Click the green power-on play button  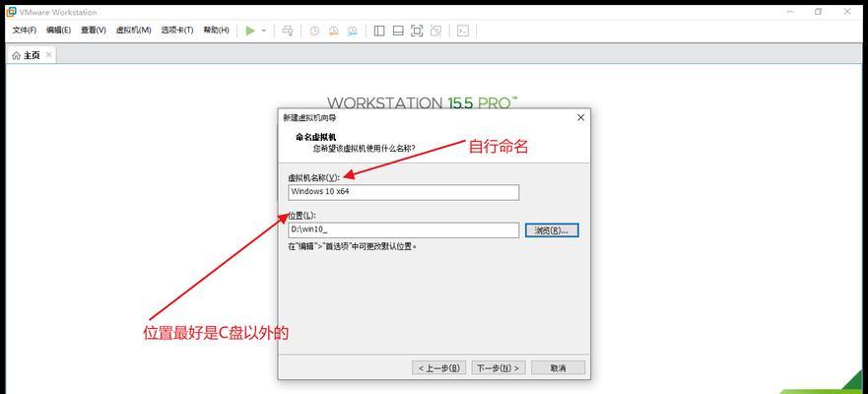(x=250, y=31)
